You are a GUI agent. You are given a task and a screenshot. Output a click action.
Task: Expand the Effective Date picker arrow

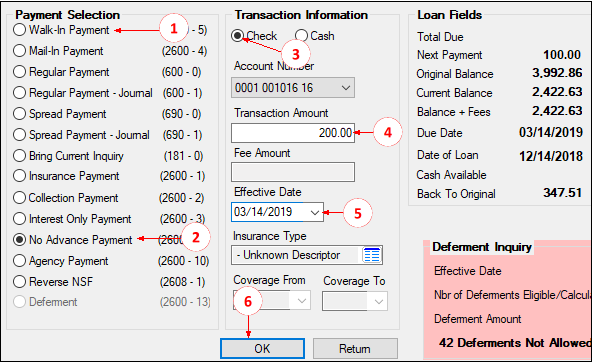[314, 212]
